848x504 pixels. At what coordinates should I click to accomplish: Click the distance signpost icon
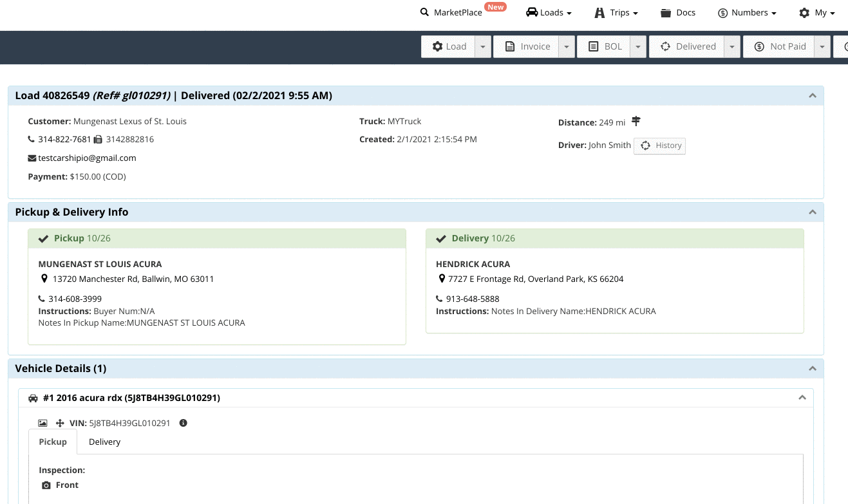tap(636, 122)
